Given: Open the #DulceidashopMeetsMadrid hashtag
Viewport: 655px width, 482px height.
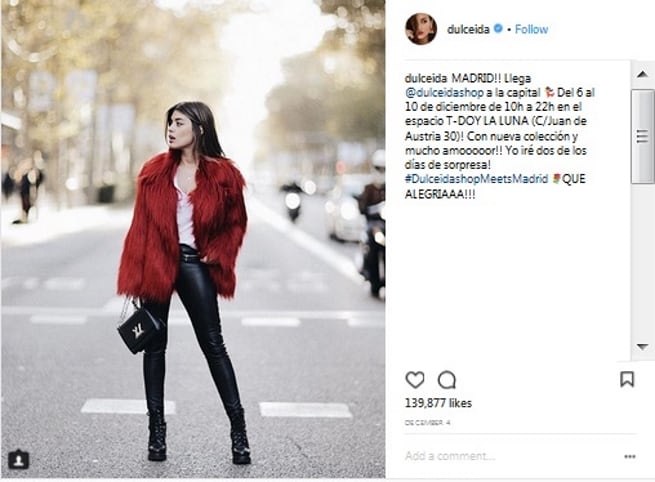Looking at the screenshot, I should click(x=476, y=179).
